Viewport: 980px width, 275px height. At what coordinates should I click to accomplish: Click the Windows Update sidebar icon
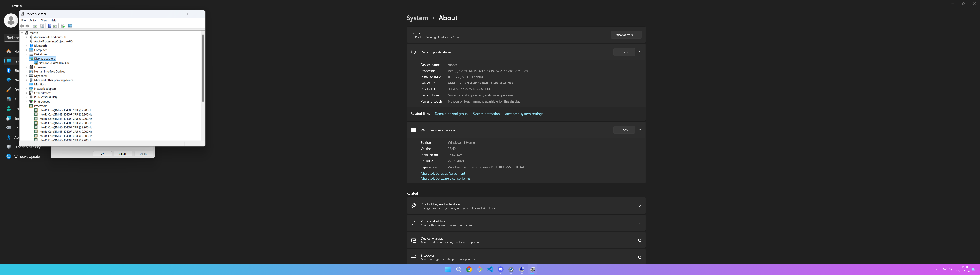pos(9,156)
